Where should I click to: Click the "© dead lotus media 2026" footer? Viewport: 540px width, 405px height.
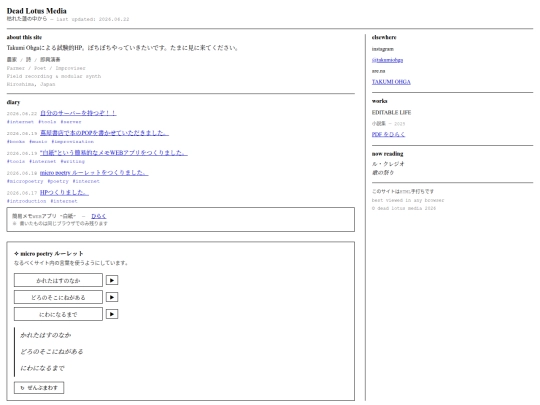(x=404, y=208)
